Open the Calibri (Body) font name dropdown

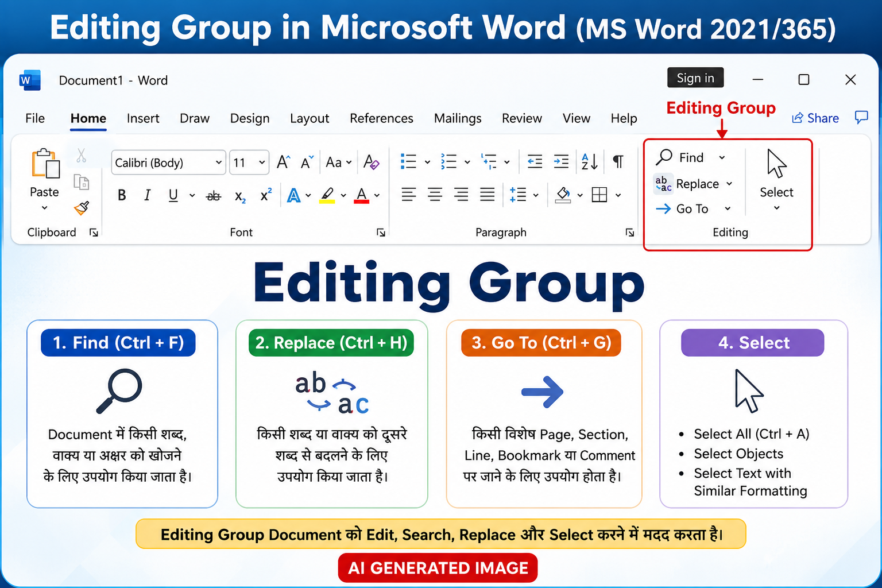(219, 163)
